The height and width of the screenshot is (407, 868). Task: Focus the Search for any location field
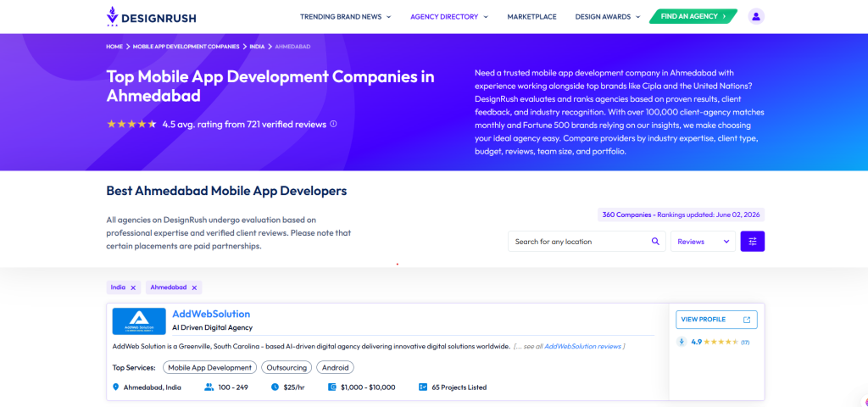[x=587, y=242]
